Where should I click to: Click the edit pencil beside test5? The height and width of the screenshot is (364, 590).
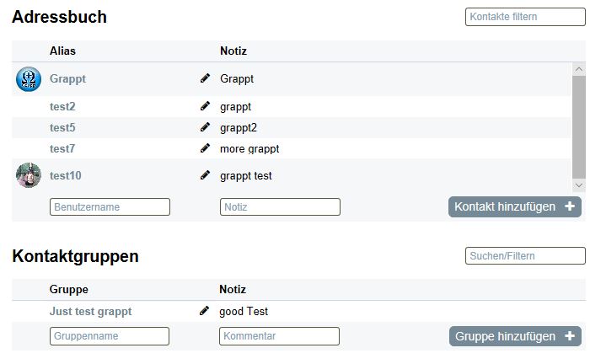point(205,127)
